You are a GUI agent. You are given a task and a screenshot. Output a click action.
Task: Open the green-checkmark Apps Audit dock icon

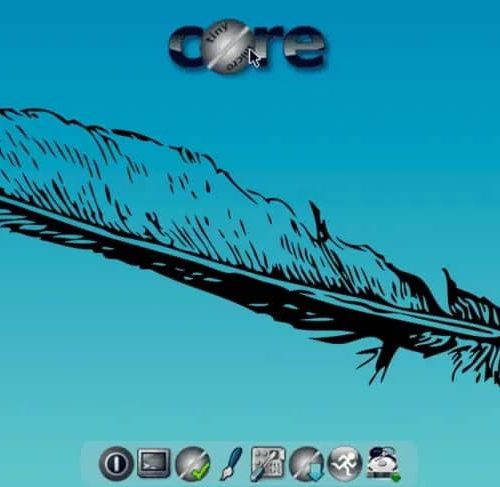pos(193,464)
